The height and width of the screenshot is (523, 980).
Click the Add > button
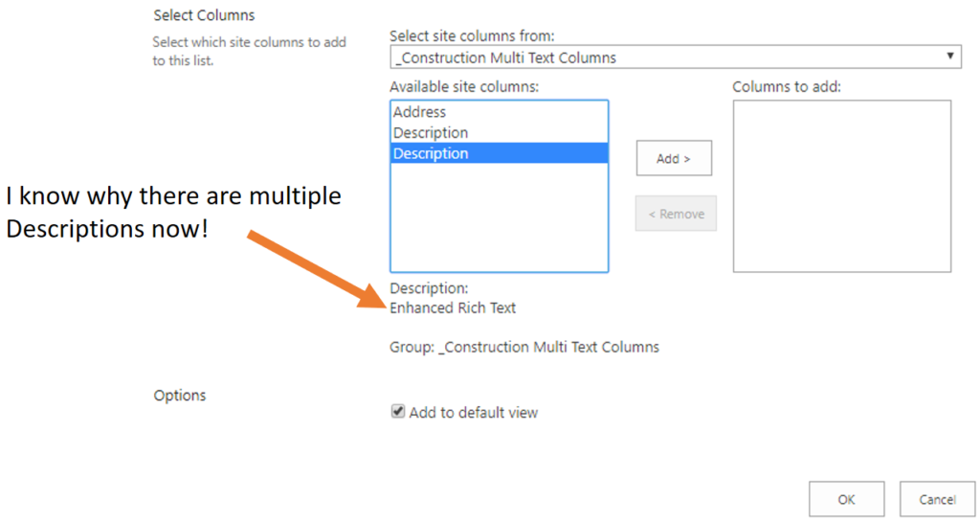(x=674, y=158)
